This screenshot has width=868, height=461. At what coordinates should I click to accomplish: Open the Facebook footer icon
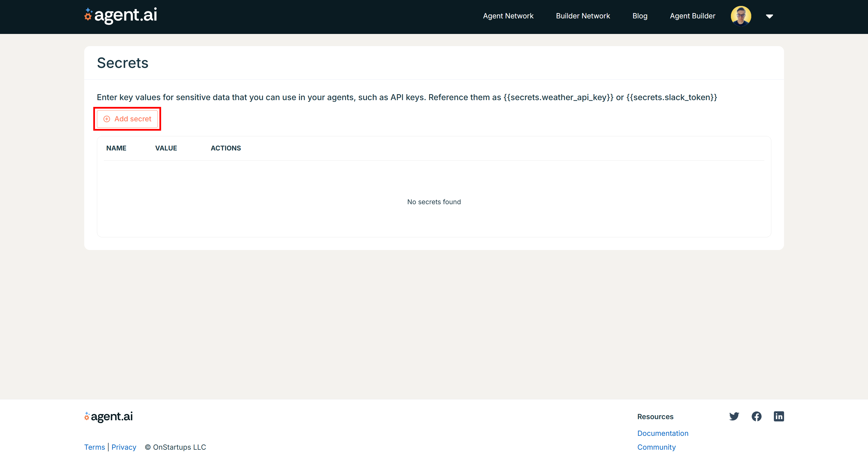coord(756,416)
